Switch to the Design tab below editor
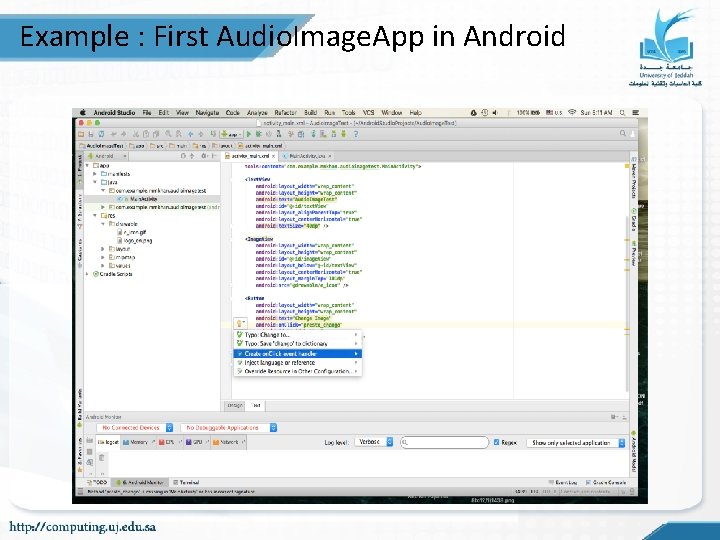The width and height of the screenshot is (720, 540). coord(235,405)
